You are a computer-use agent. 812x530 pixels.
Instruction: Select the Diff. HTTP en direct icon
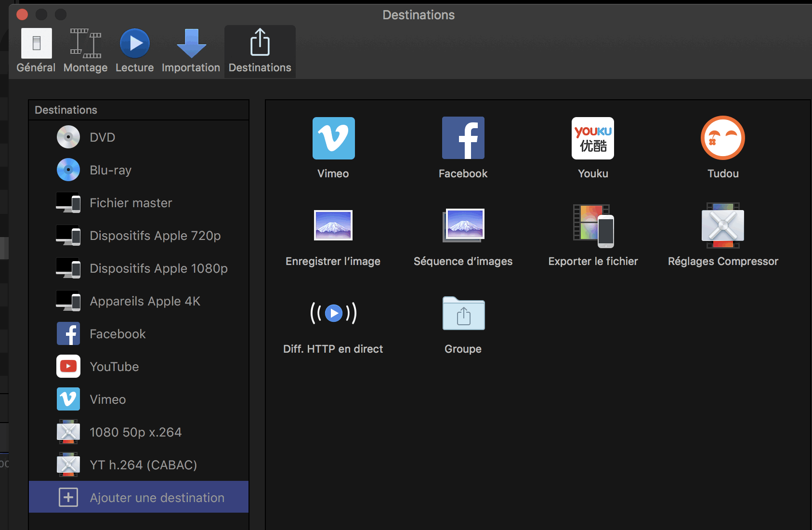(333, 313)
